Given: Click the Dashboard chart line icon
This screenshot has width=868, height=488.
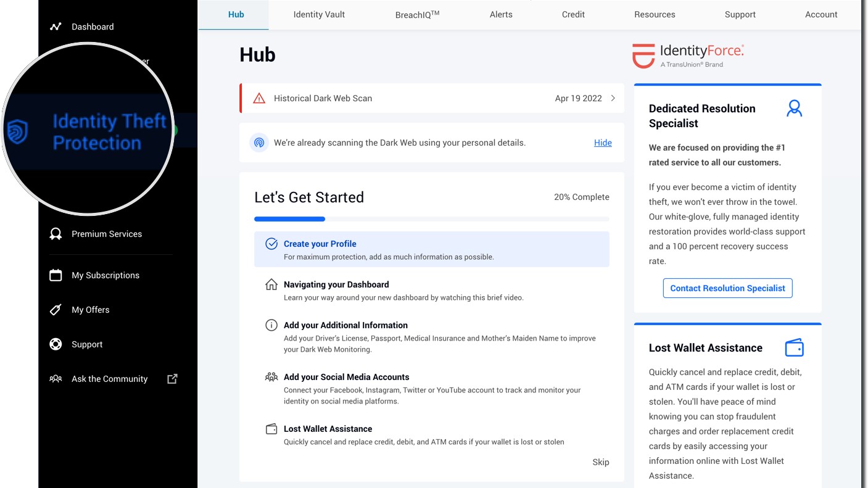Looking at the screenshot, I should click(56, 27).
